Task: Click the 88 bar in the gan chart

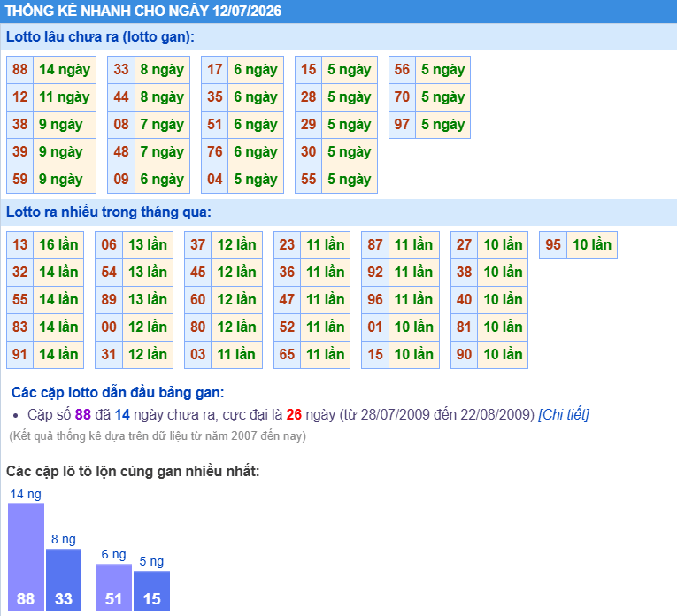Action: click(26, 557)
